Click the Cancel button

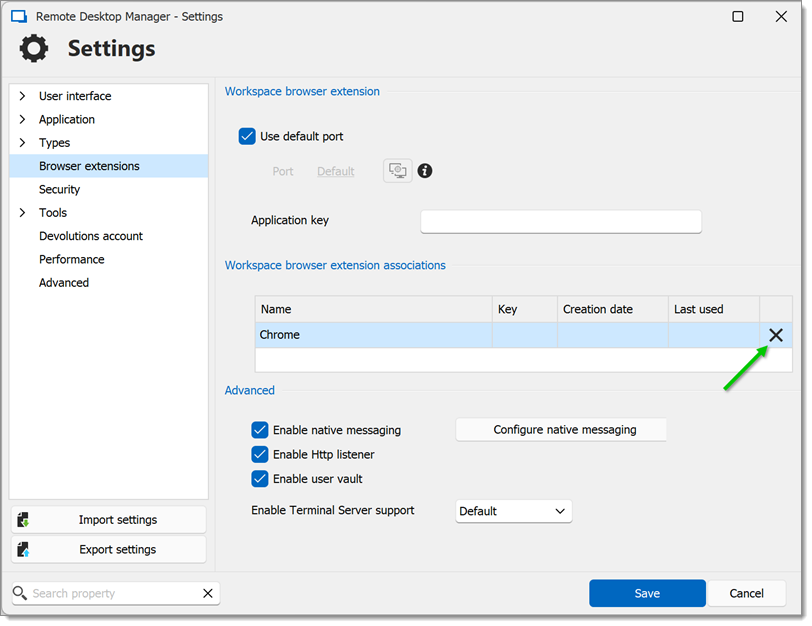coord(746,593)
